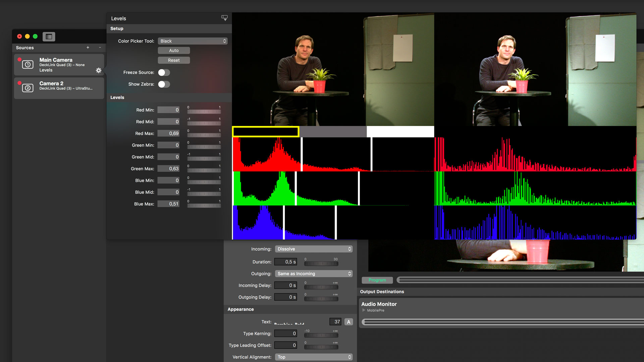The height and width of the screenshot is (362, 644).
Task: Remove source with minus icon
Action: pos(100,48)
